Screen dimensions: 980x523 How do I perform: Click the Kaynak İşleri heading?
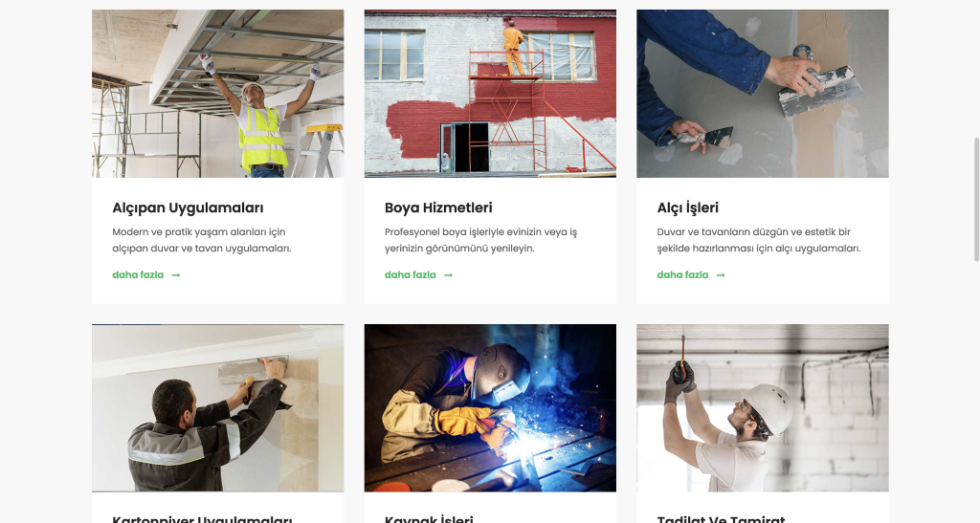430,518
